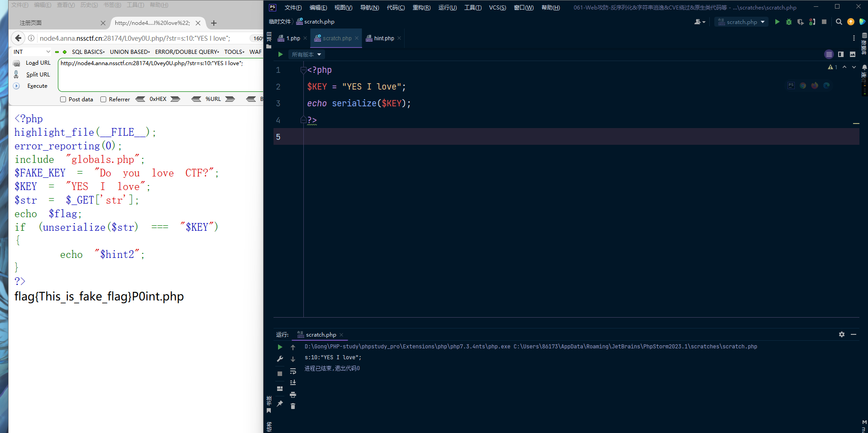Image resolution: width=868 pixels, height=433 pixels.
Task: Clear the Run console with the trash icon
Action: pyautogui.click(x=293, y=406)
